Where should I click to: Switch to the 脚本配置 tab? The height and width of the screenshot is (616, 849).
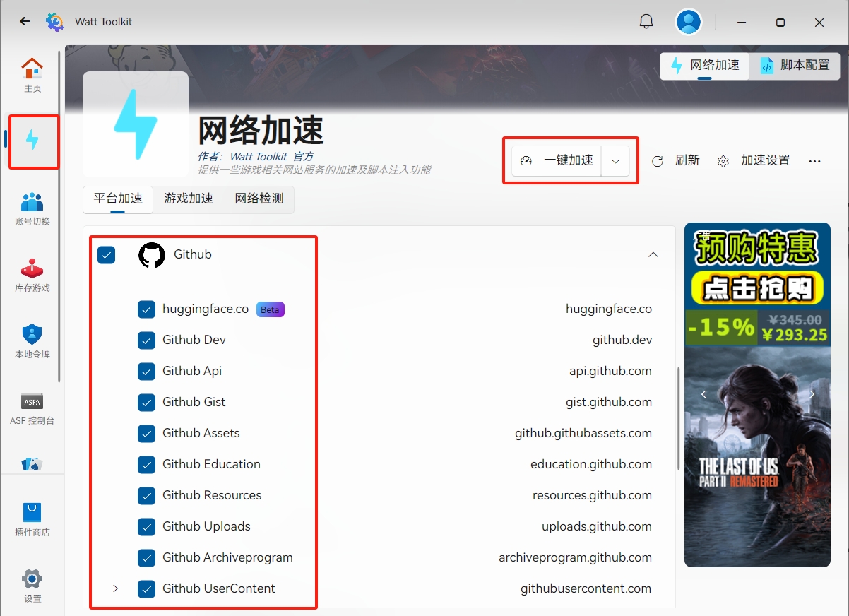tap(795, 66)
